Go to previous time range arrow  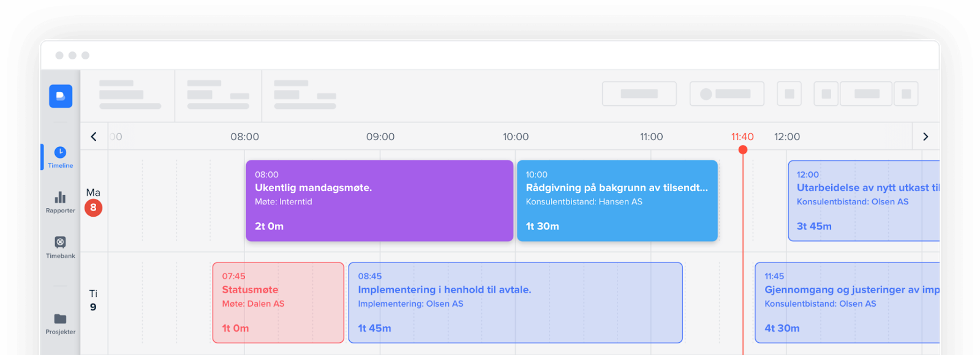pyautogui.click(x=94, y=136)
